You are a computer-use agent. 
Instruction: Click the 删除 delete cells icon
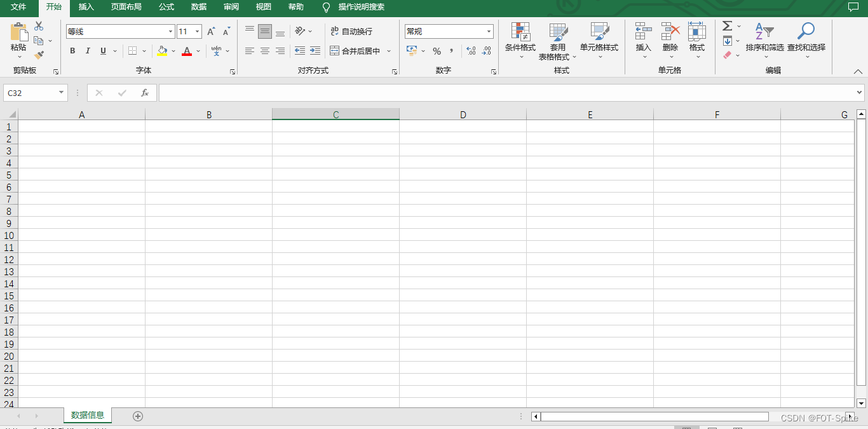(670, 31)
